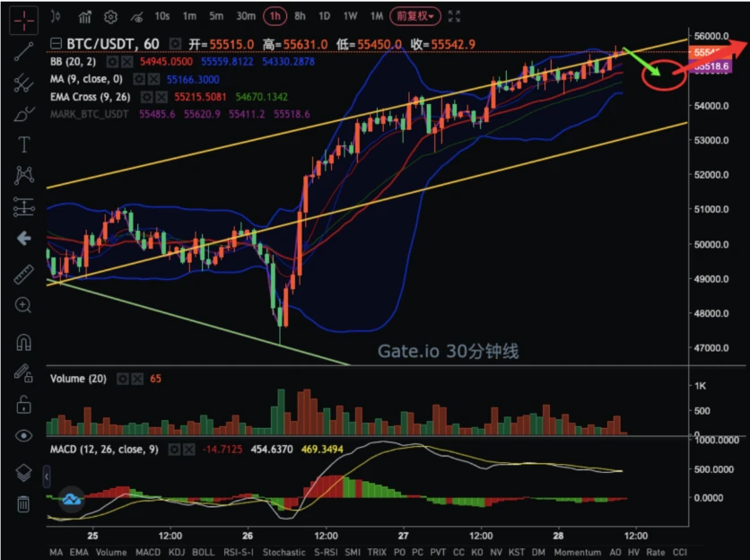
Task: Collapse left toolbar with side arrow
Action: [x=24, y=238]
